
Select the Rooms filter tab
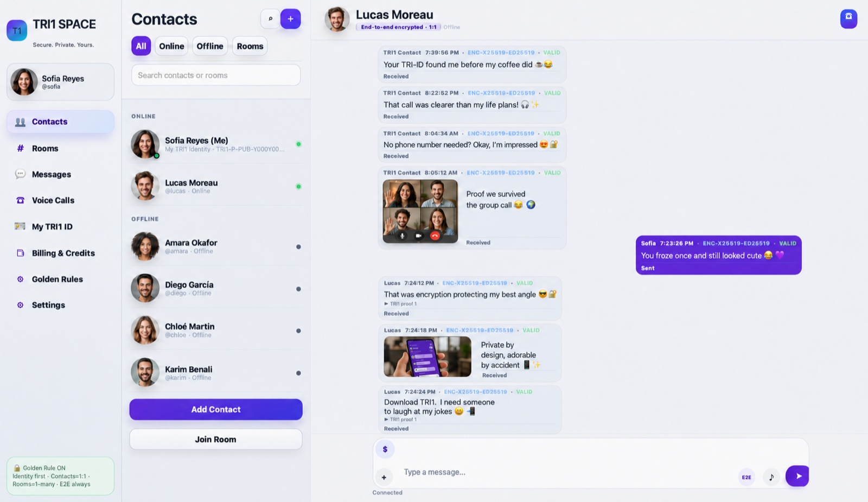click(250, 46)
